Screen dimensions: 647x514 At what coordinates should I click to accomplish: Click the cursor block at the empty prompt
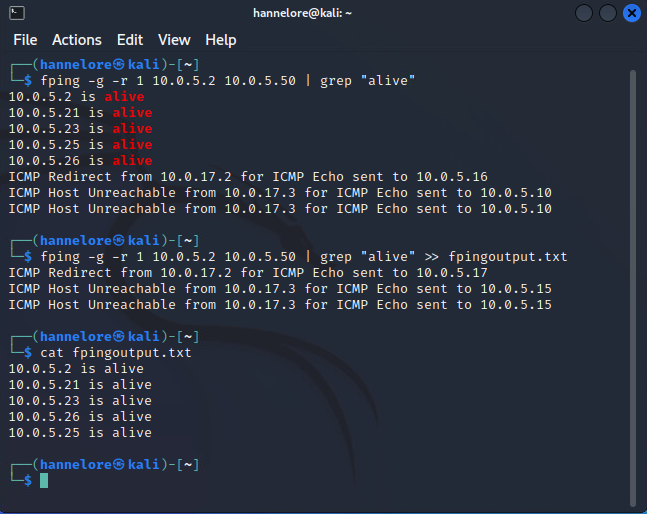[44, 481]
